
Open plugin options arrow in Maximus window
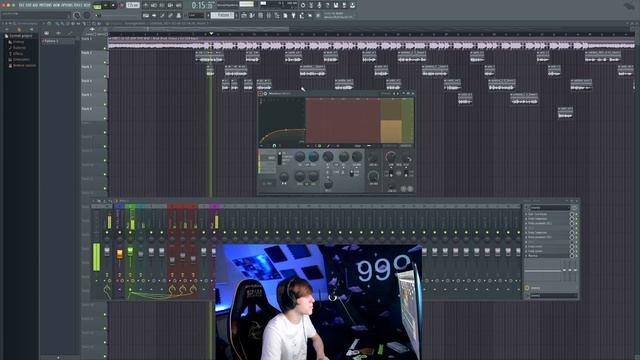point(260,93)
